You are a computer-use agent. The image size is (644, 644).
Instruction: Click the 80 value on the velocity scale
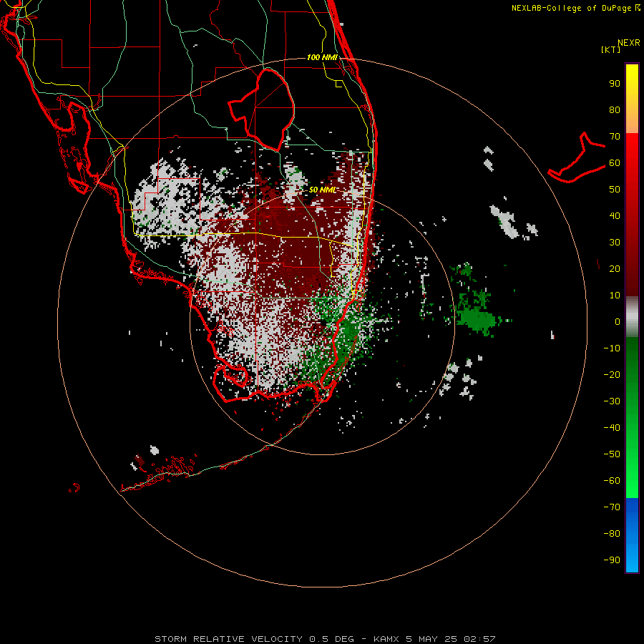[615, 110]
